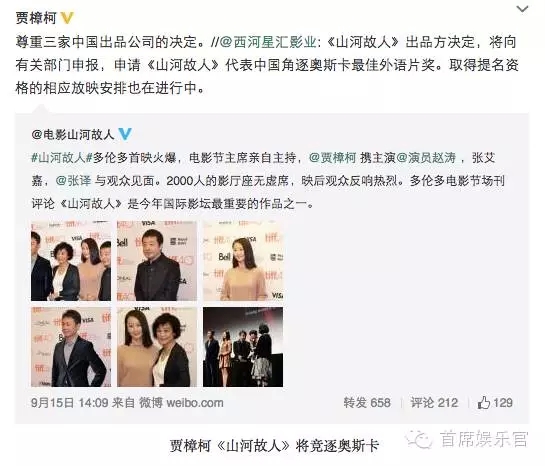This screenshot has width=545, height=466.
Task: Open the post options chevron at top right
Action: [522, 9]
